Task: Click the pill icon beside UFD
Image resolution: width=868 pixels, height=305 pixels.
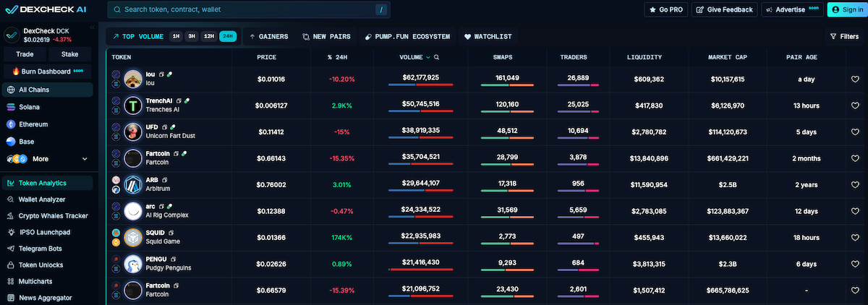Action: pyautogui.click(x=171, y=127)
